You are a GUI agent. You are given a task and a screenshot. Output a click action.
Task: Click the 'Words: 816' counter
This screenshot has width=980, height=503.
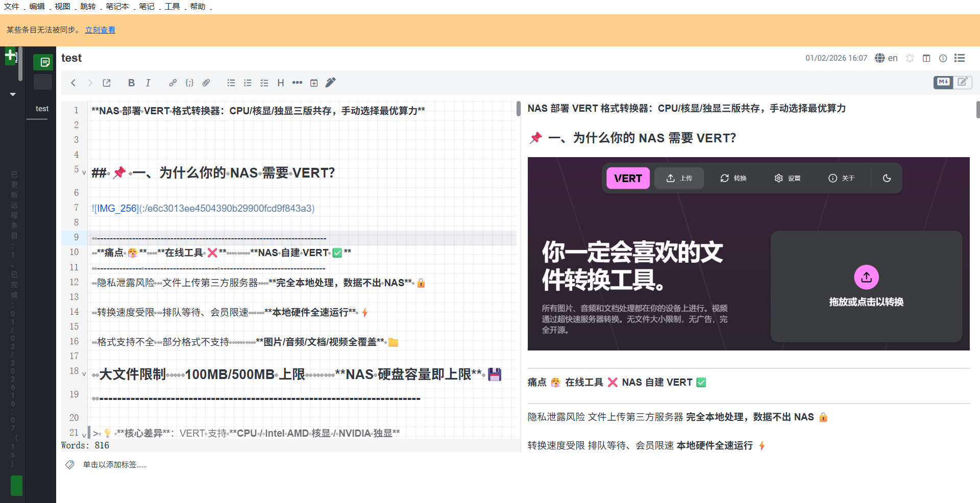[x=85, y=445]
